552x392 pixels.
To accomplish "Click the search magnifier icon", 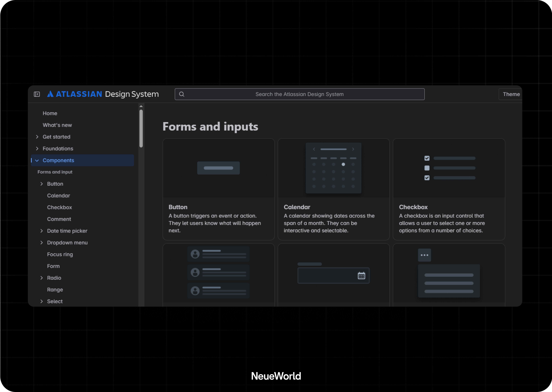I will coord(182,94).
